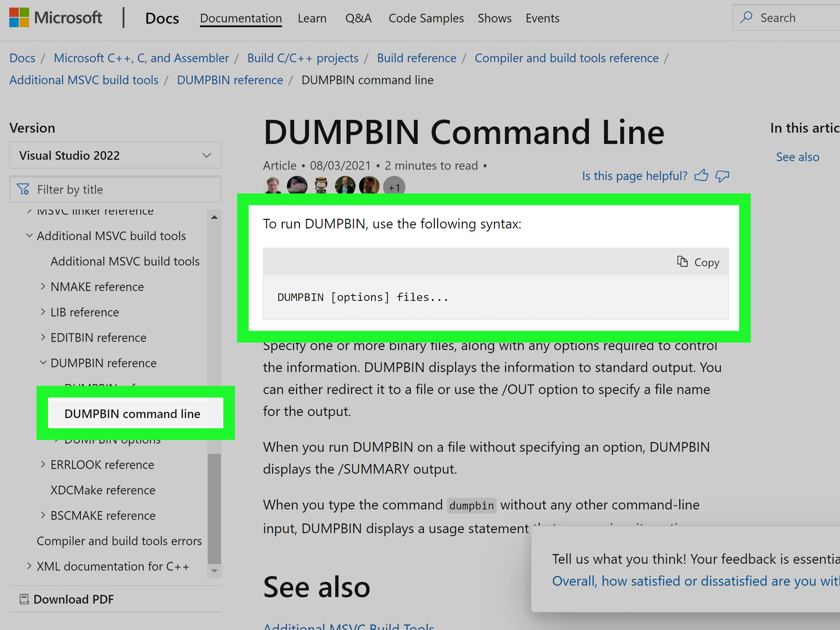The height and width of the screenshot is (630, 840).
Task: Select DUMPBIN command line in the sidebar
Action: point(133,413)
